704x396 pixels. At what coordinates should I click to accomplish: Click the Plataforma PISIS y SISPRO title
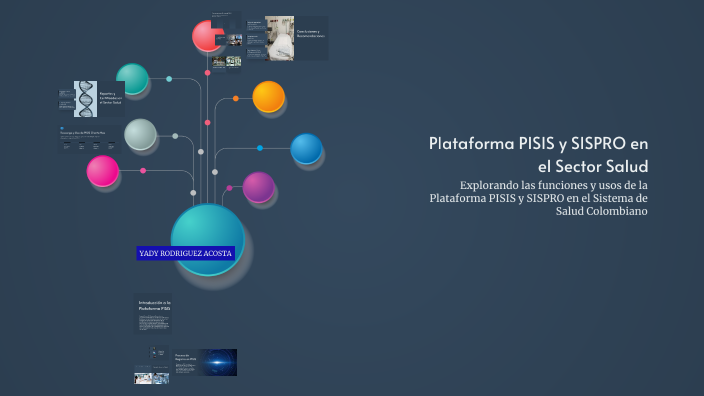point(538,154)
